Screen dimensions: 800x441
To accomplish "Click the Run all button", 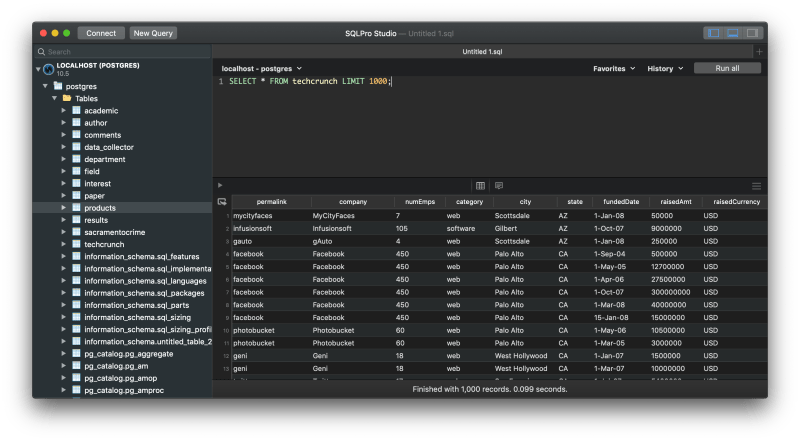I will point(727,68).
